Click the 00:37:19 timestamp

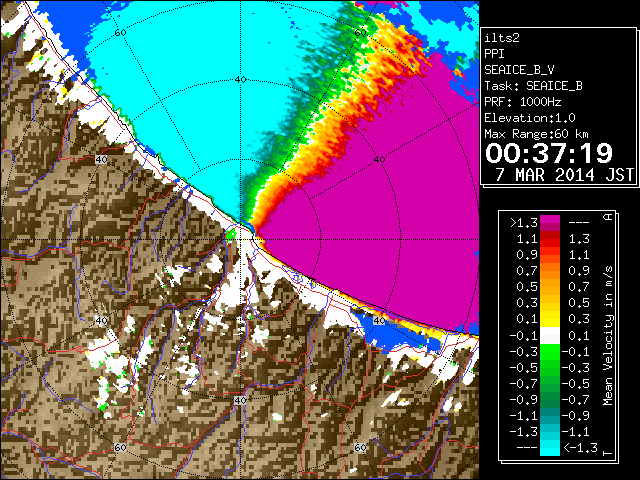[x=549, y=153]
